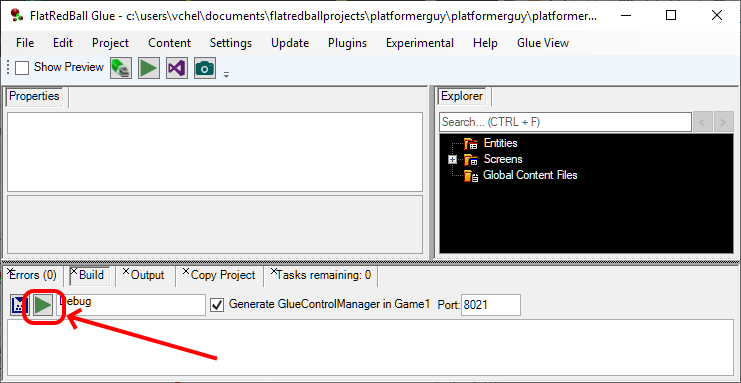Select the Explorer tab
Viewport: 741px width, 383px height.
462,96
